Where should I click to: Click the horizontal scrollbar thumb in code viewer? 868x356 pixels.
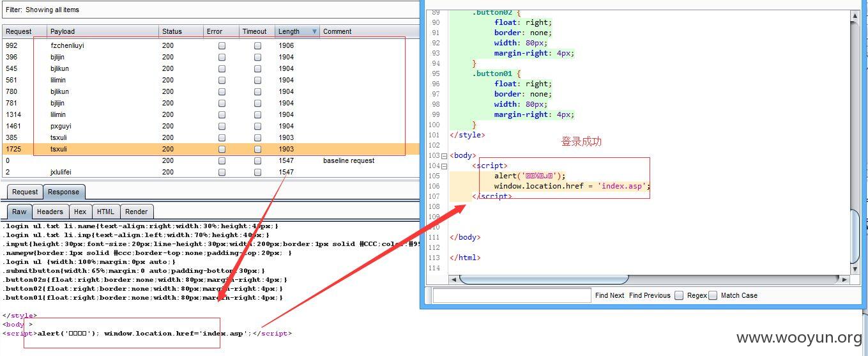(x=544, y=279)
